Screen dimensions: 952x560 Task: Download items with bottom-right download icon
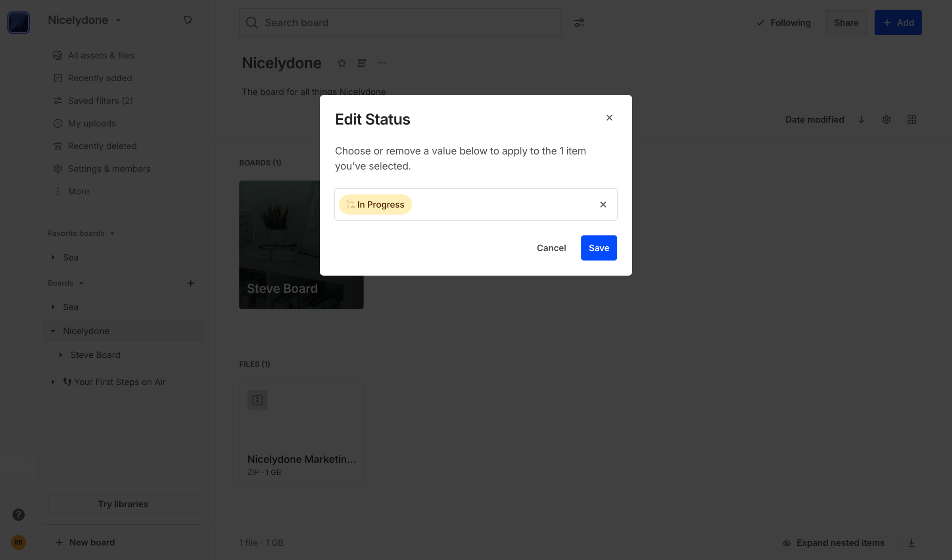tap(911, 543)
